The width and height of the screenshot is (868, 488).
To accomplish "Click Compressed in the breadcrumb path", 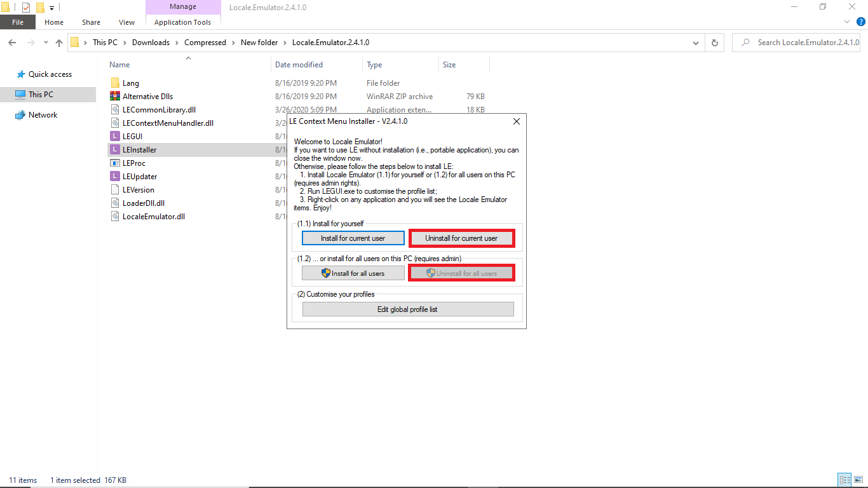I will (205, 43).
